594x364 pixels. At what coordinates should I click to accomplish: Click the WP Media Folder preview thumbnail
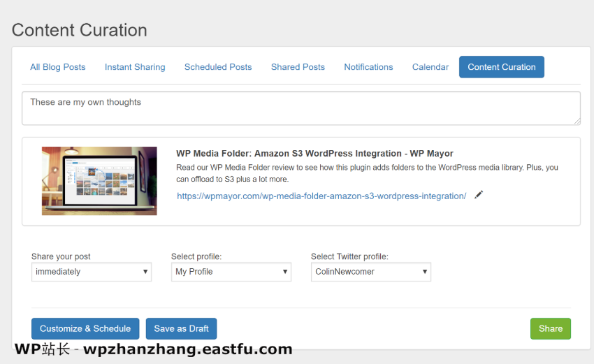(99, 180)
